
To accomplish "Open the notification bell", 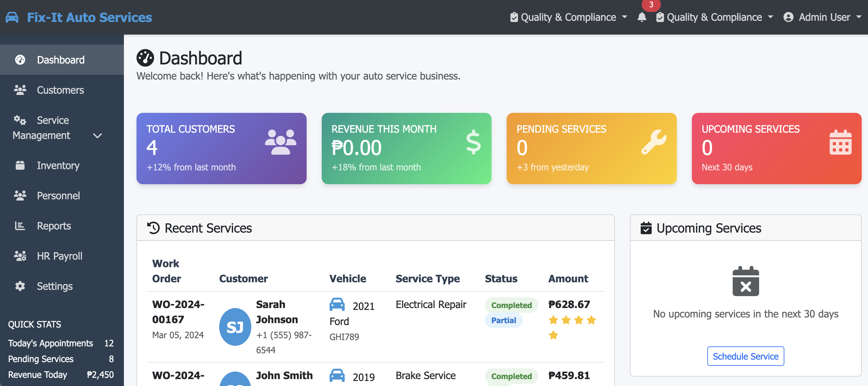I will [x=642, y=17].
